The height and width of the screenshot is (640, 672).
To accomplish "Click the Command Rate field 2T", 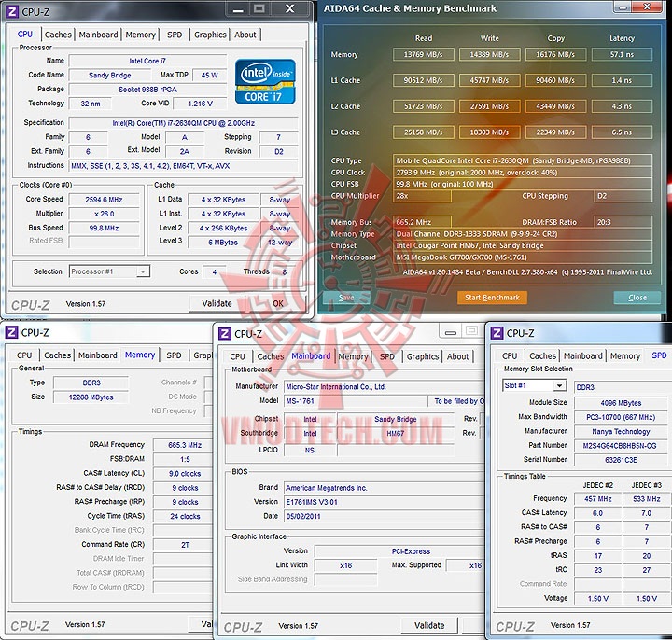I will (185, 545).
